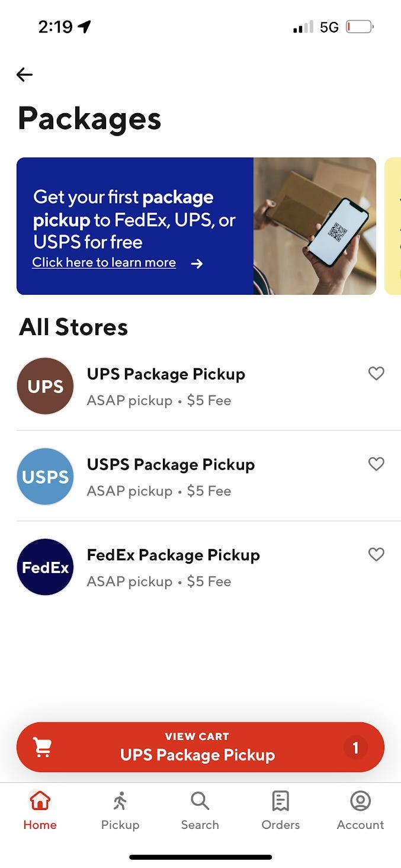
Task: Tap the arrow next to learn more
Action: [x=197, y=263]
